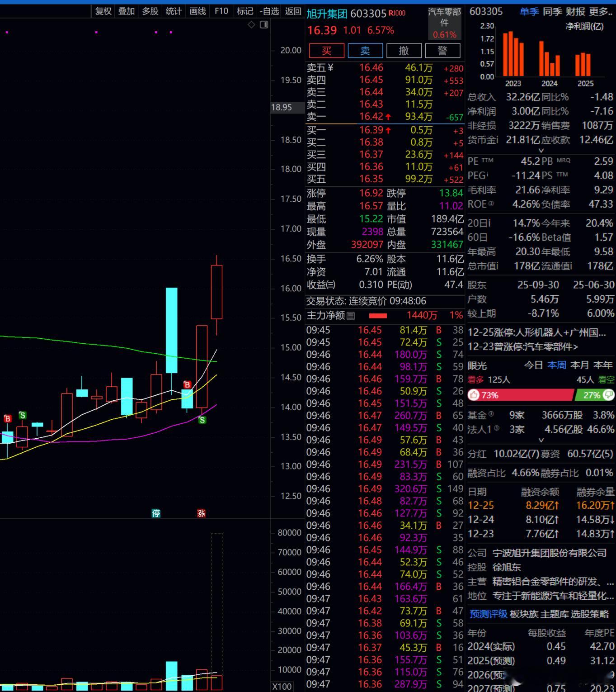Click the 2025(预测) forecast row
Screen dimensions: 616x692
tap(541, 661)
